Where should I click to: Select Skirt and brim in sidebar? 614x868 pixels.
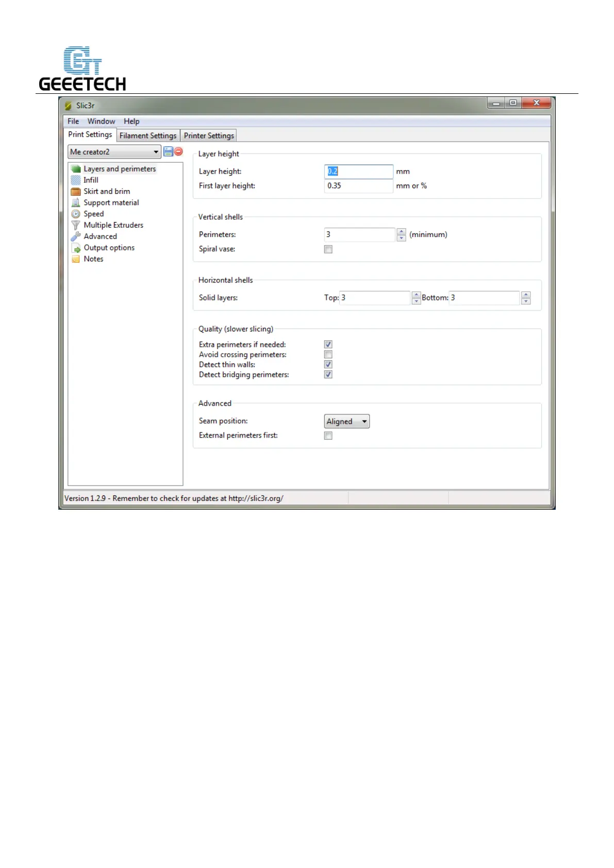107,191
